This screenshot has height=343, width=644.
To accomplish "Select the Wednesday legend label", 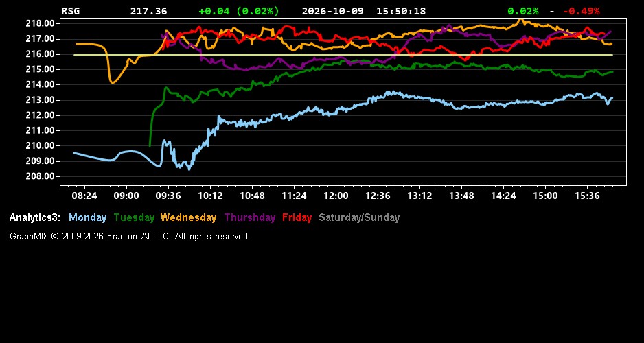I will click(189, 217).
